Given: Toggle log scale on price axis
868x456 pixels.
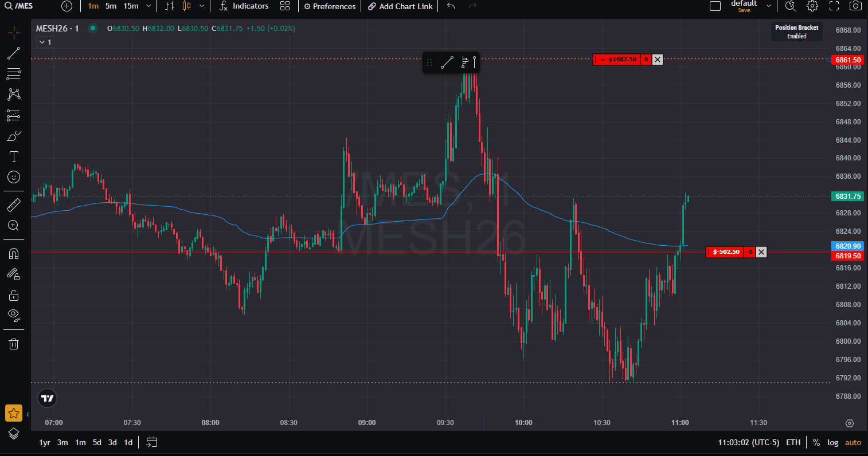Looking at the screenshot, I should pos(832,442).
